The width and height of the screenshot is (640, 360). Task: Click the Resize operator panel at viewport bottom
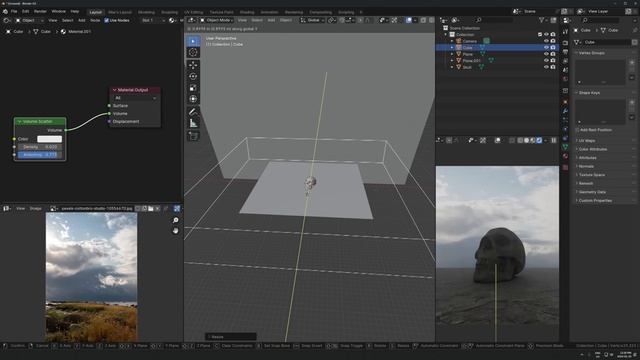tap(231, 337)
